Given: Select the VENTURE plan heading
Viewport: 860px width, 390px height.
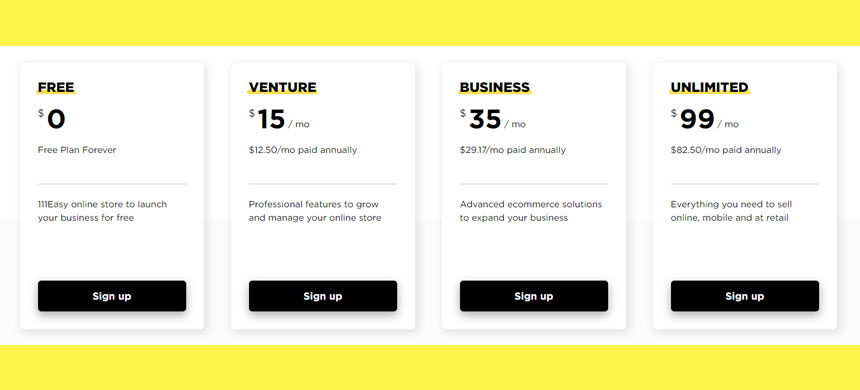Looking at the screenshot, I should click(x=282, y=87).
